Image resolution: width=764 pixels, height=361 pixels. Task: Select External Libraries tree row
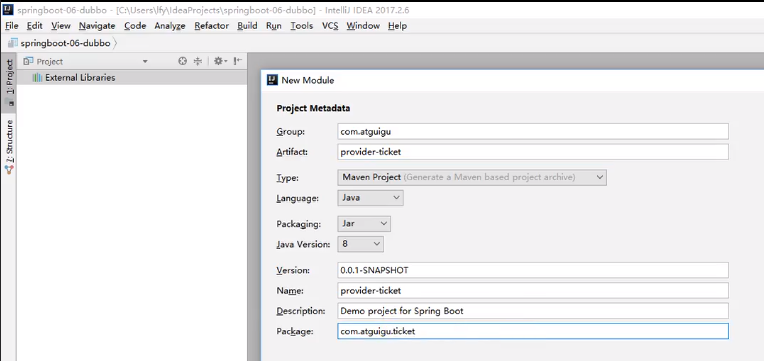tap(132, 77)
